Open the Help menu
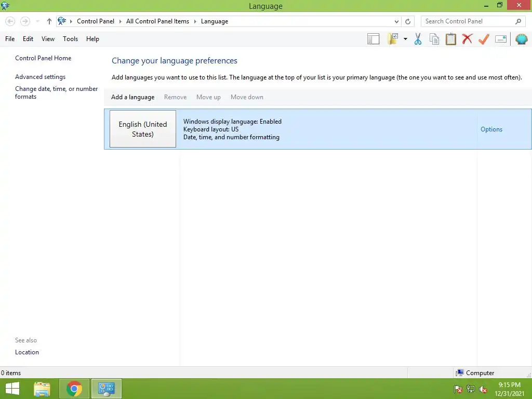The width and height of the screenshot is (532, 399). pyautogui.click(x=92, y=39)
